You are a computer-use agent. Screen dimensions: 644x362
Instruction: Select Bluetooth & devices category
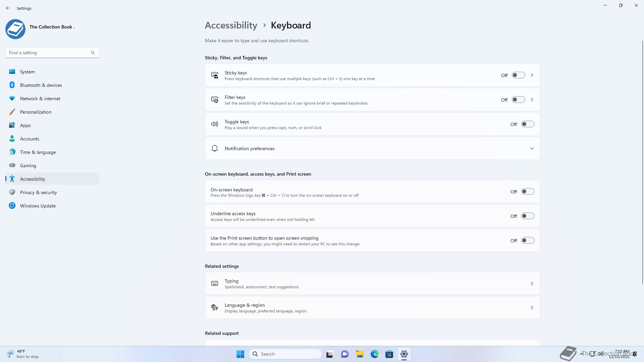(52, 85)
